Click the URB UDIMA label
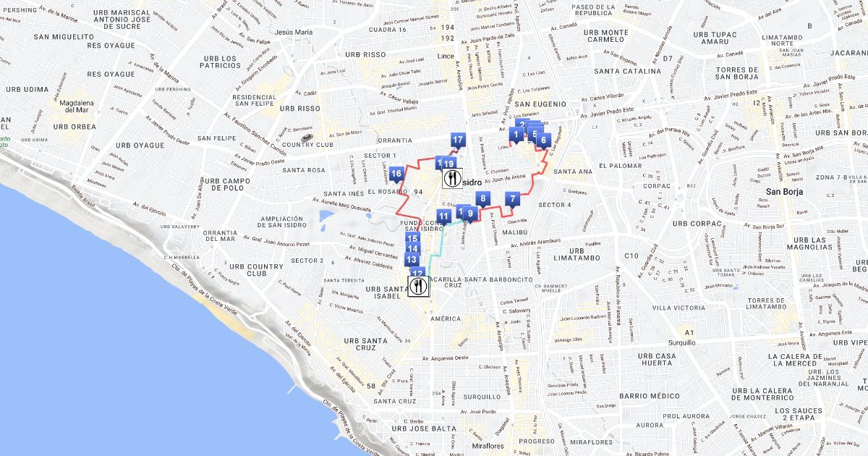 [27, 89]
